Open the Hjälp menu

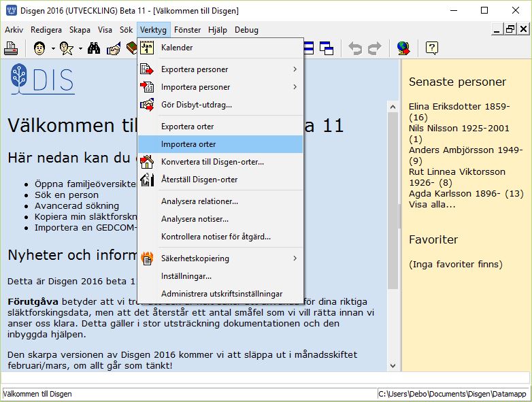point(218,30)
